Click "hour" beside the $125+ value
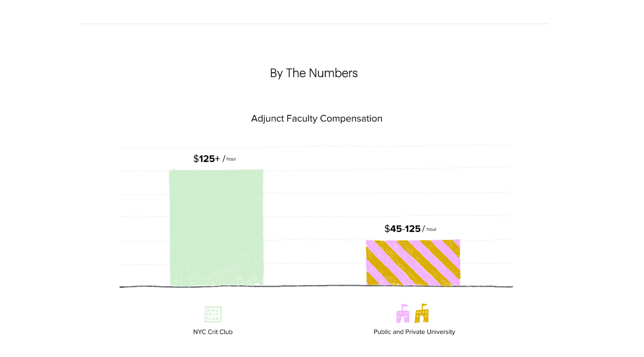This screenshot has width=644, height=357. 231,159
